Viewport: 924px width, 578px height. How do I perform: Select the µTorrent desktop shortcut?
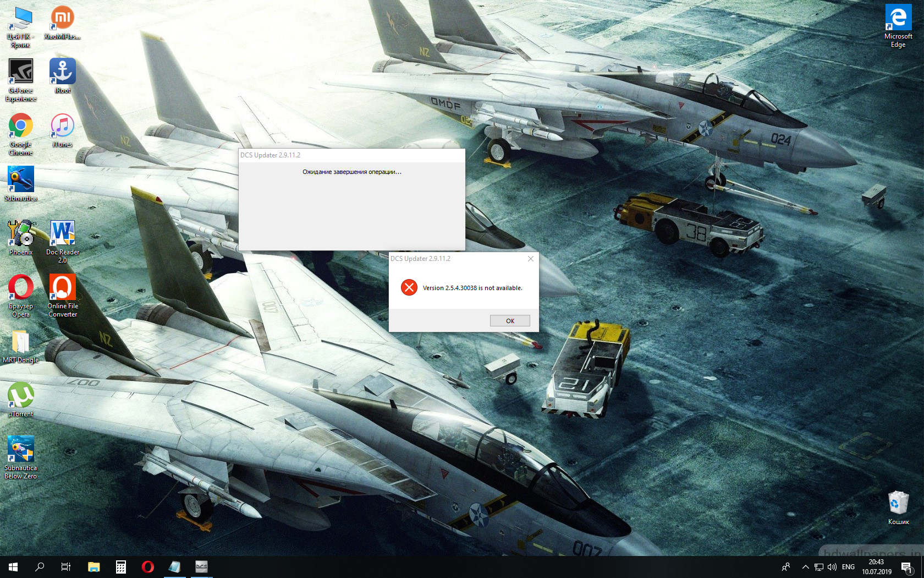(x=21, y=400)
